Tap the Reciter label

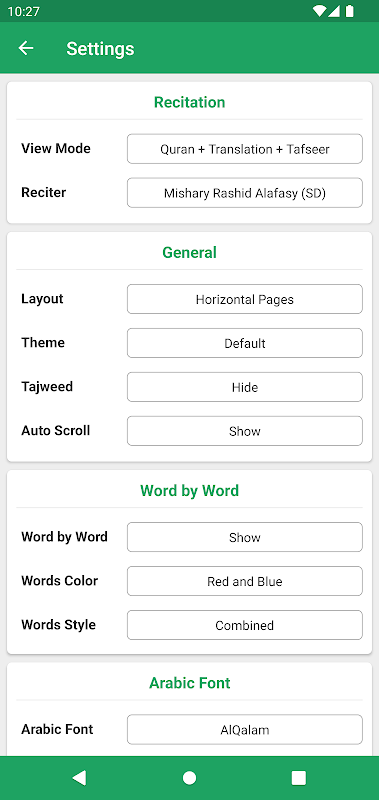point(43,192)
